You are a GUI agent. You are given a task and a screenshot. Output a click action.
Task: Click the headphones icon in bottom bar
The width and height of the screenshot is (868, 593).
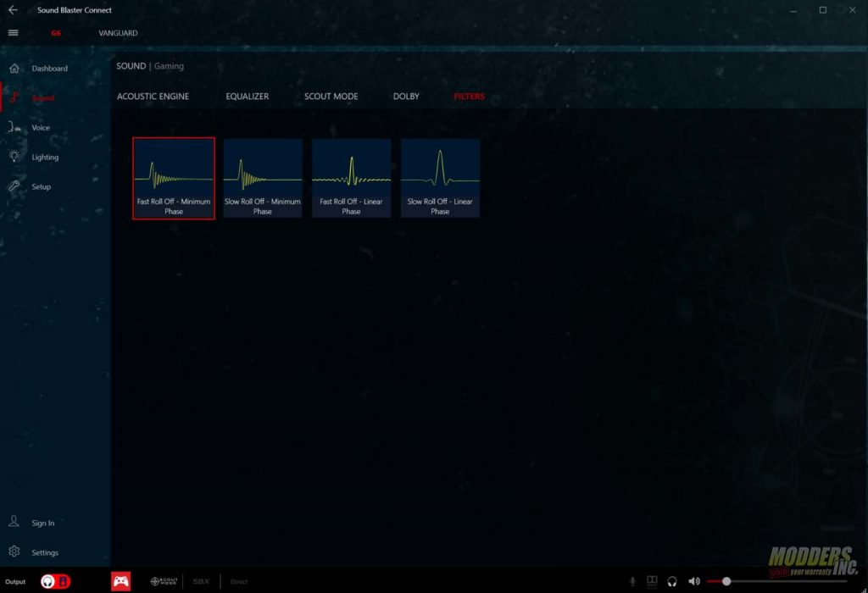[672, 581]
